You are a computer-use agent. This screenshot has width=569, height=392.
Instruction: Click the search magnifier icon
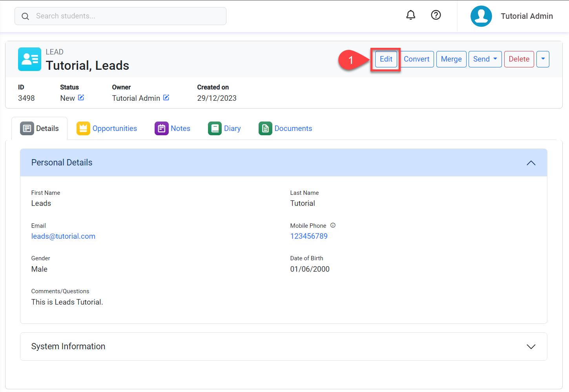pos(26,16)
